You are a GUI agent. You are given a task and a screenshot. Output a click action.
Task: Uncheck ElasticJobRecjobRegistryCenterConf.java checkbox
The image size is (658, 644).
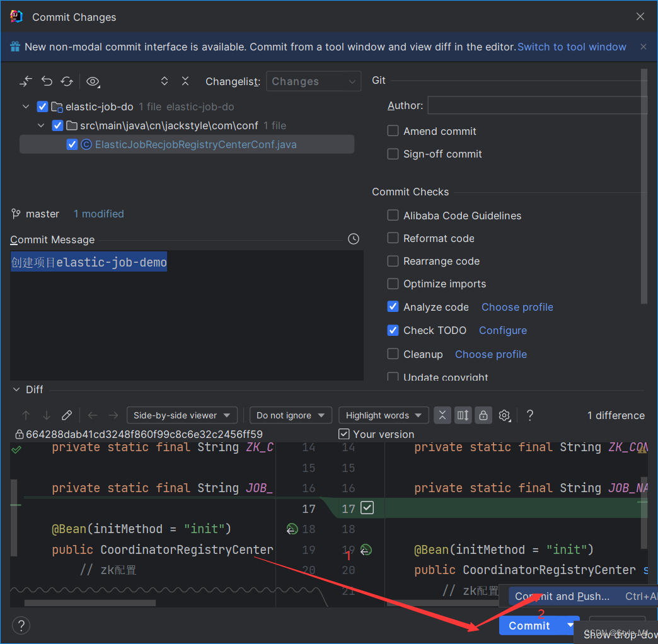click(72, 144)
